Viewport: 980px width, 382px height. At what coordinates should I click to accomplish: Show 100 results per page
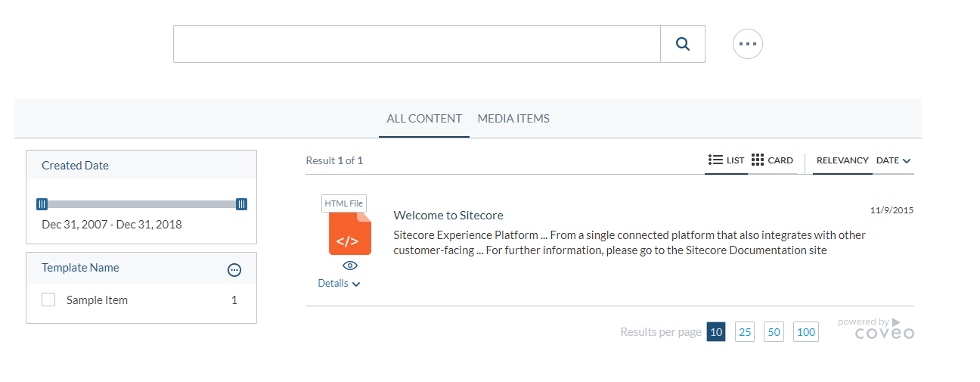coord(806,332)
